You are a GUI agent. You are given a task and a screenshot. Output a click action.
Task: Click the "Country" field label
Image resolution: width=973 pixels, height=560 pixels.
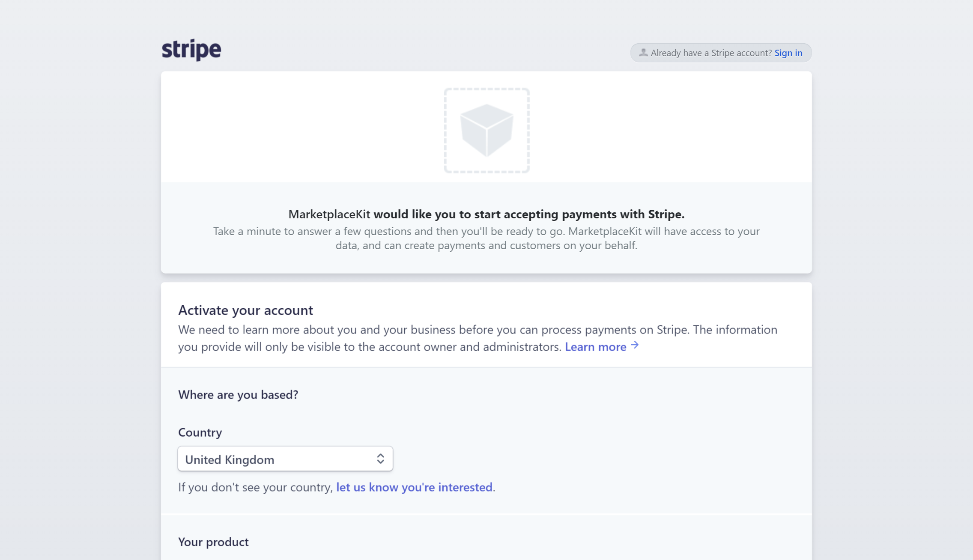tap(200, 432)
